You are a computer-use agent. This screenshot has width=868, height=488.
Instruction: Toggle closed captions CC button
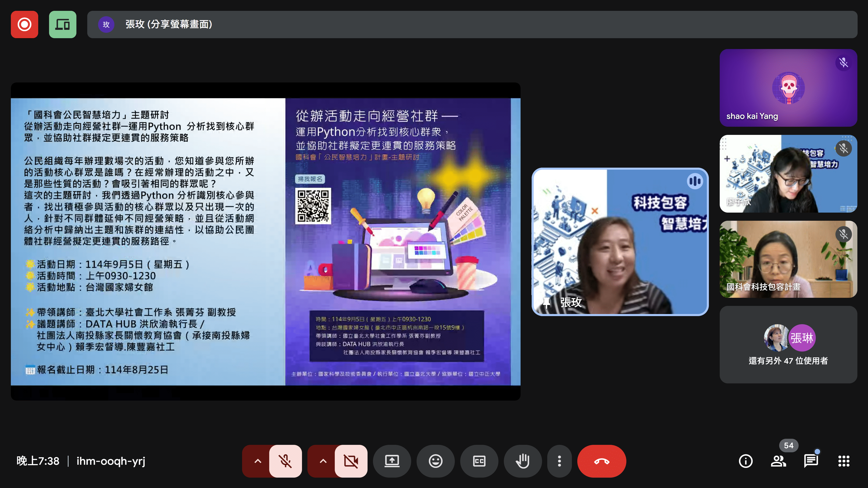[x=479, y=461]
